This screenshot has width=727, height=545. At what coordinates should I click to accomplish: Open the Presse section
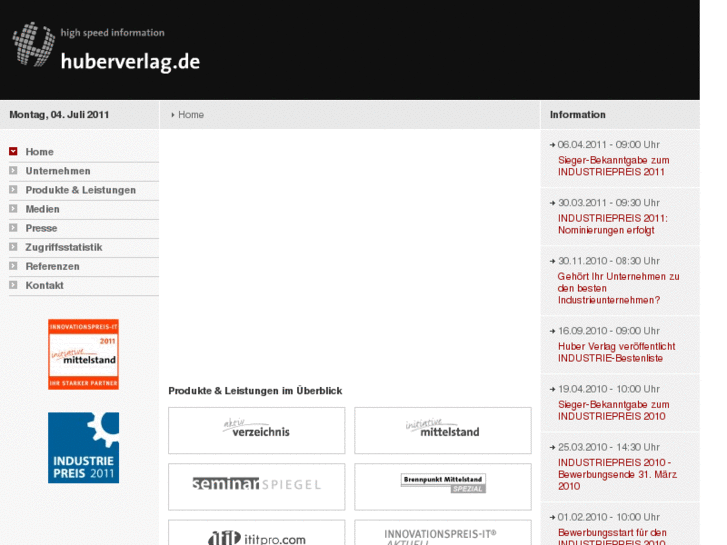pyautogui.click(x=41, y=228)
